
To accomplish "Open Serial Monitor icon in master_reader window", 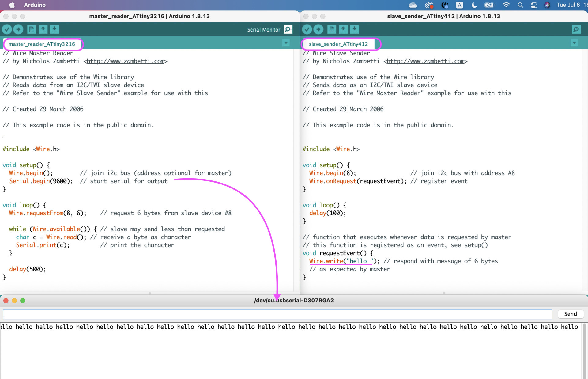I will click(288, 29).
